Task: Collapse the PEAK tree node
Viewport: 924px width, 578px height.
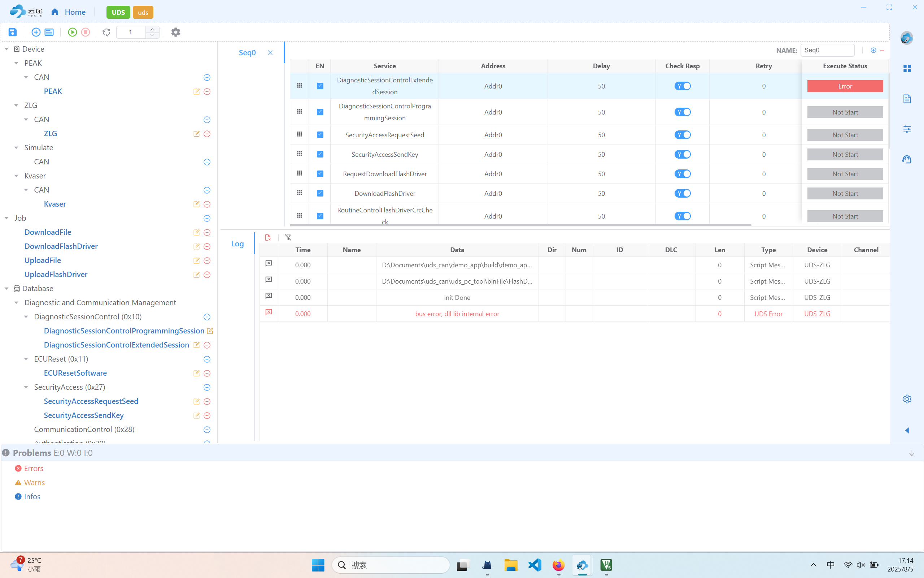Action: coord(16,63)
